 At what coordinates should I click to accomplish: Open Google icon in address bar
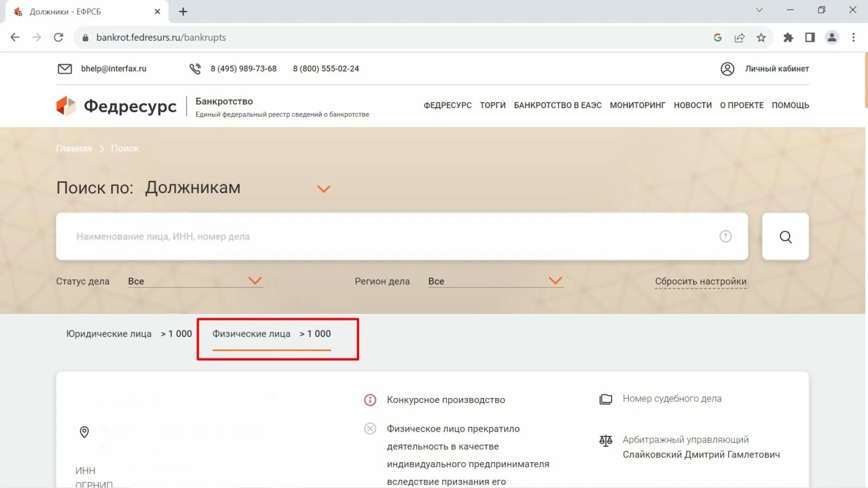click(718, 37)
